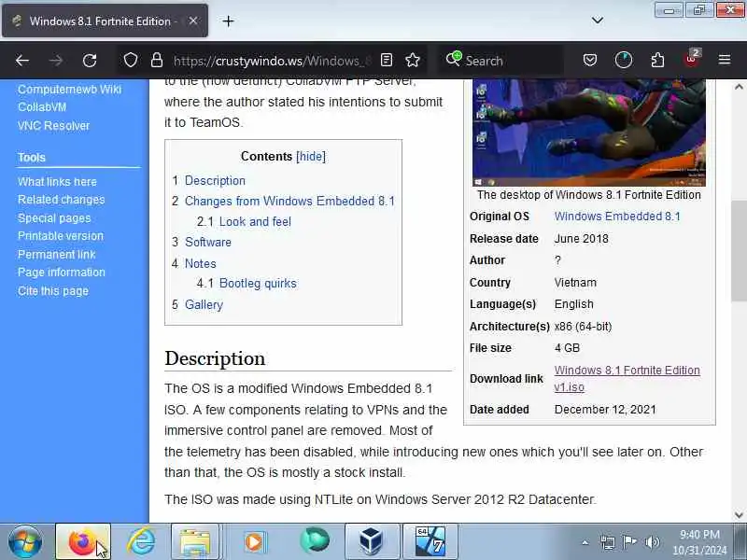Open Windows Explorer folder in taskbar
This screenshot has height=560, width=747.
tap(195, 541)
